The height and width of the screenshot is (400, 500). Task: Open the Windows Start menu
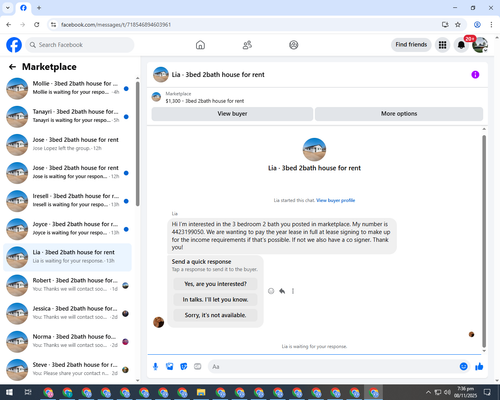(9, 392)
